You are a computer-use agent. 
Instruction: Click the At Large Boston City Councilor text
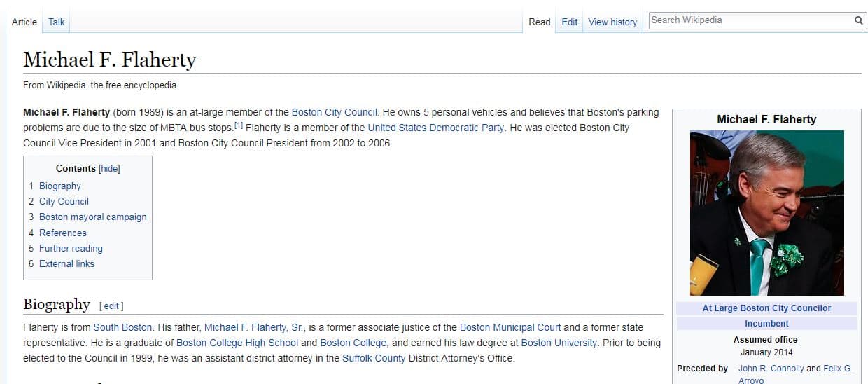(766, 308)
